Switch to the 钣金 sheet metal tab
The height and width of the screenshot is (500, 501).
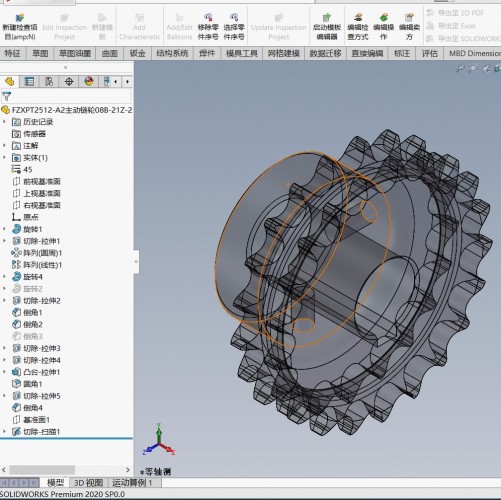point(137,53)
